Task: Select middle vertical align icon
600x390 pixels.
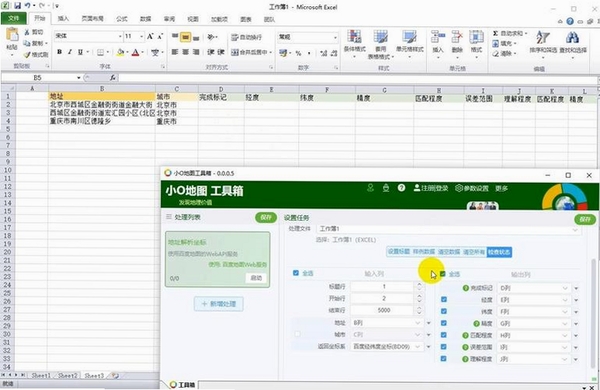Action: 186,37
